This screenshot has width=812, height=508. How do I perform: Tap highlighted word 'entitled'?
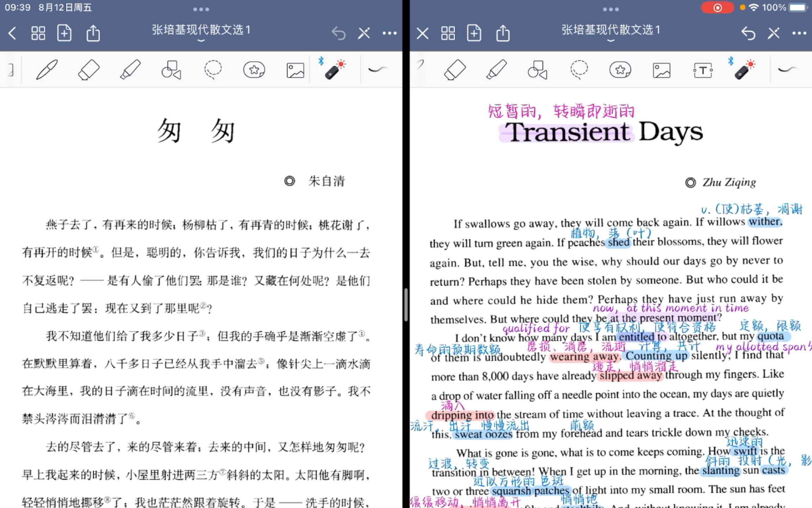click(x=636, y=337)
